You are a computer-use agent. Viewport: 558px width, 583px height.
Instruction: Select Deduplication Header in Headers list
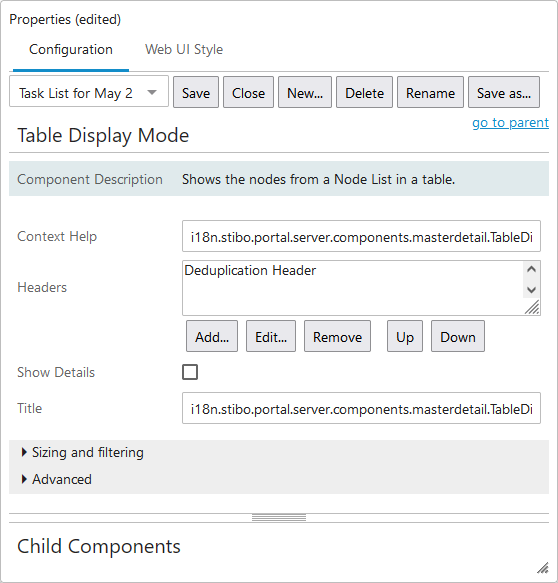click(250, 270)
